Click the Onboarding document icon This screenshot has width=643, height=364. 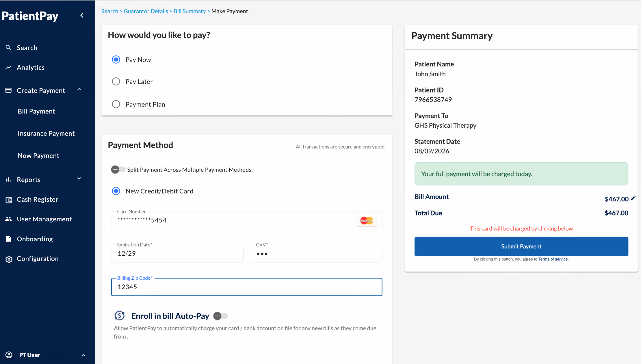(x=8, y=239)
